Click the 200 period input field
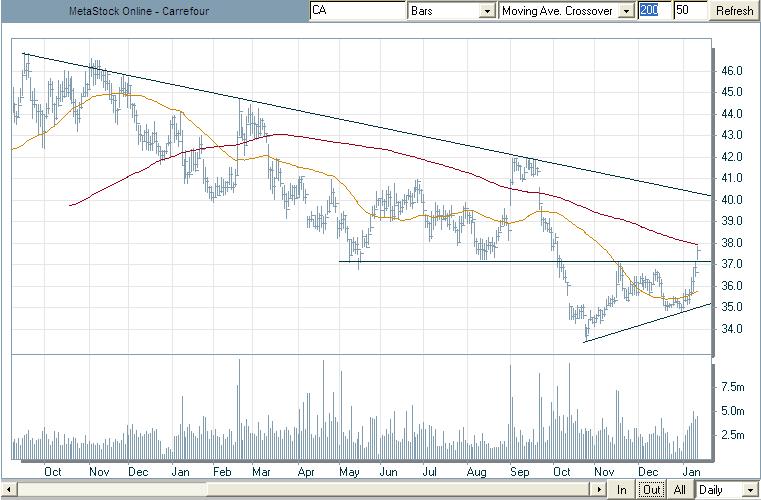This screenshot has width=761, height=500. click(653, 10)
